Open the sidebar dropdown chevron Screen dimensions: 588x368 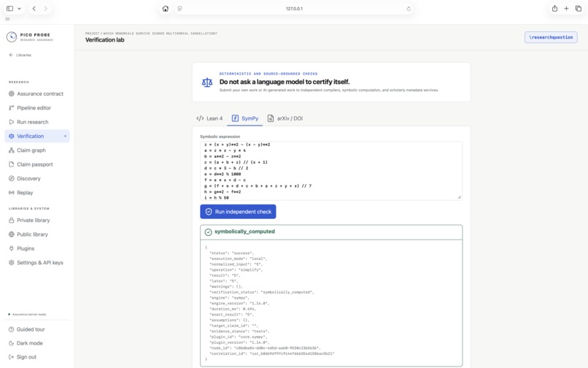point(19,9)
